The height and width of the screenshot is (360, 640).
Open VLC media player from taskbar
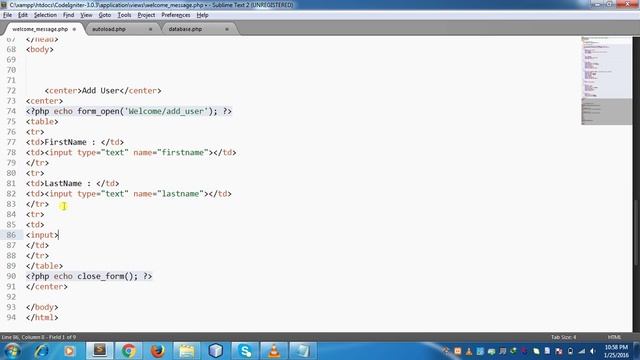click(x=274, y=351)
